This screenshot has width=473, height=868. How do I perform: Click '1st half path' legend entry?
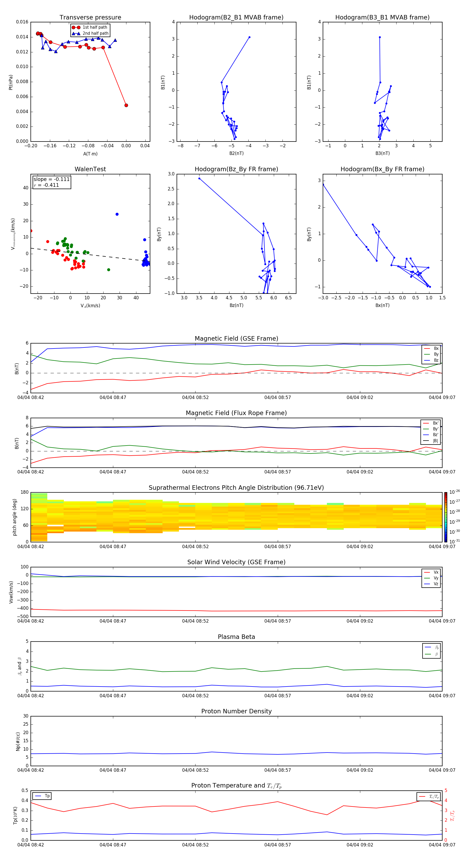(x=90, y=27)
